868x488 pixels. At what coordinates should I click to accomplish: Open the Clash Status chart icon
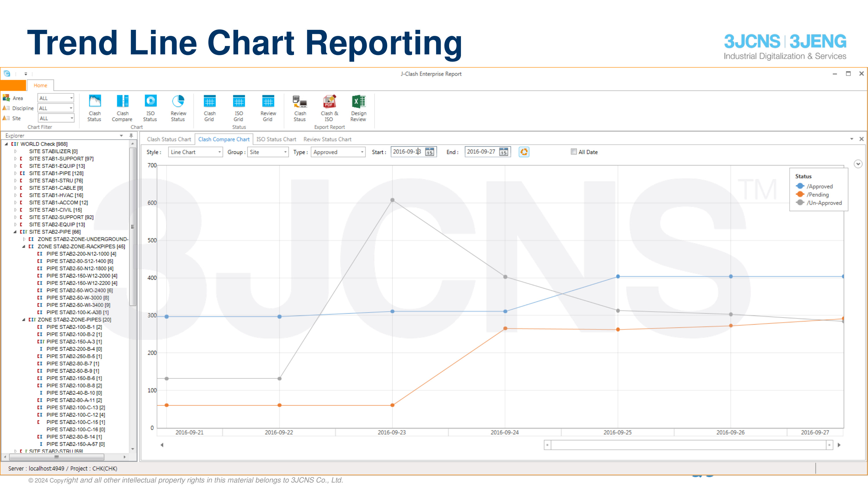pos(95,108)
